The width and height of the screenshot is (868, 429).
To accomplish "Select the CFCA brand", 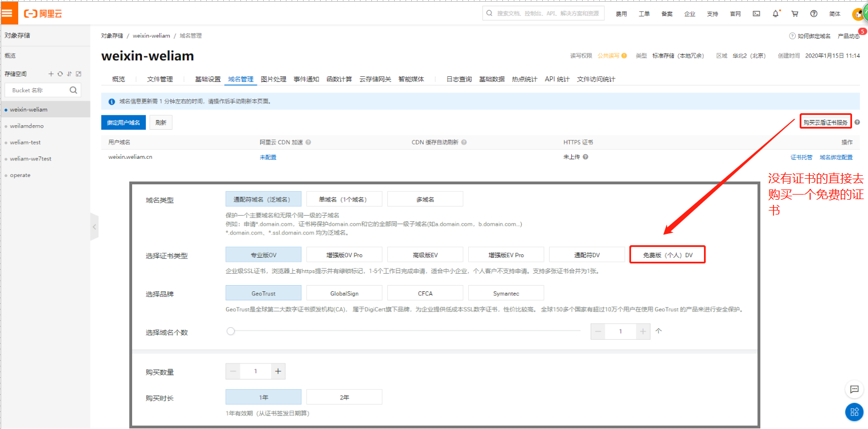I will 425,293.
